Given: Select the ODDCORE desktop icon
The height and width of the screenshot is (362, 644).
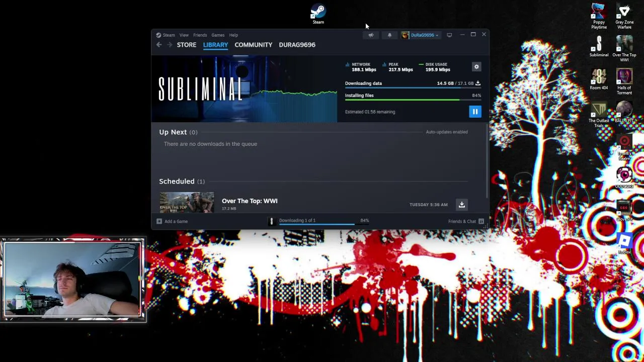Looking at the screenshot, I should pyautogui.click(x=624, y=178).
